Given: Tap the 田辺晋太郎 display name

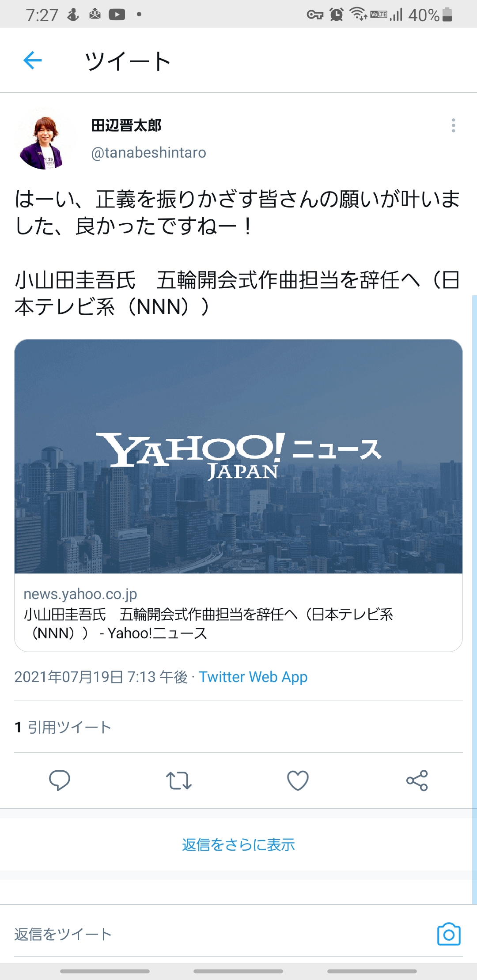Looking at the screenshot, I should tap(126, 125).
